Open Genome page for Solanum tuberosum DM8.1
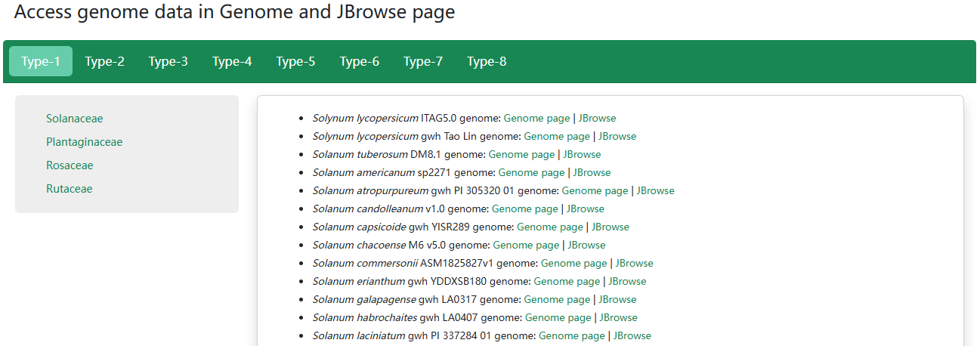This screenshot has width=980, height=346. click(x=521, y=154)
